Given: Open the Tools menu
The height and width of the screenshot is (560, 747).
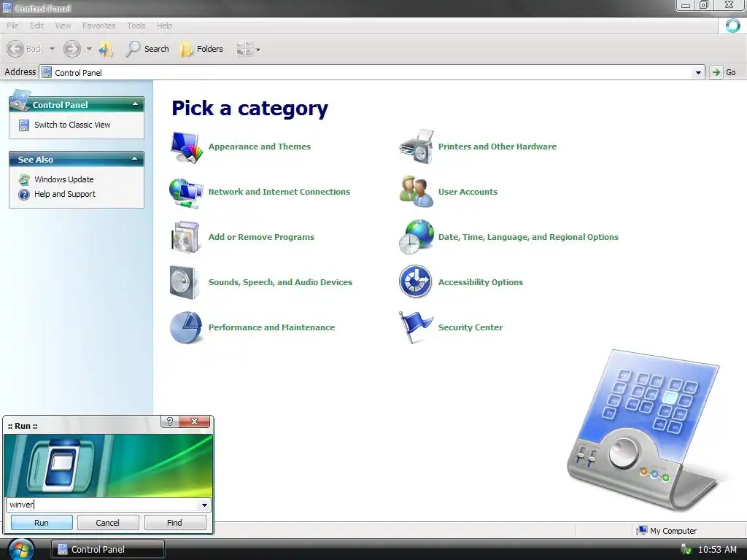Looking at the screenshot, I should pos(136,26).
